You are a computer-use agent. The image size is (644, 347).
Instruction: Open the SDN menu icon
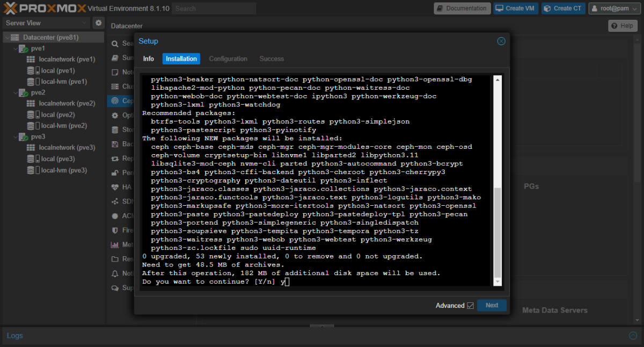115,201
